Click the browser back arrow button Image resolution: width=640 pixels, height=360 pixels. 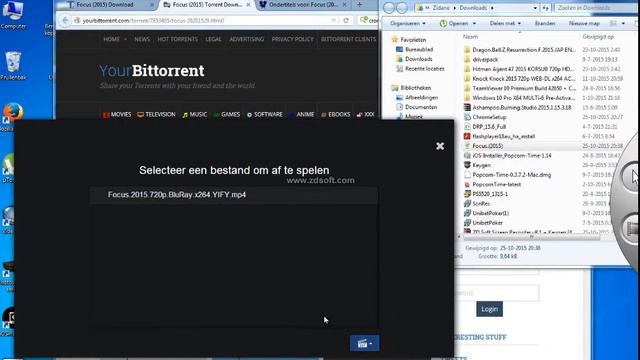[65, 20]
